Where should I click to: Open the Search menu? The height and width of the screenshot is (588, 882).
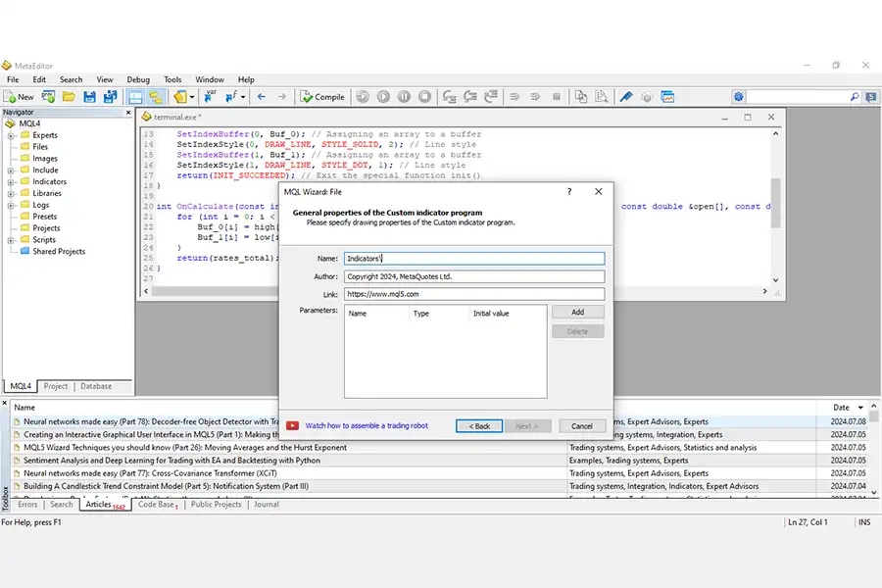(x=72, y=80)
